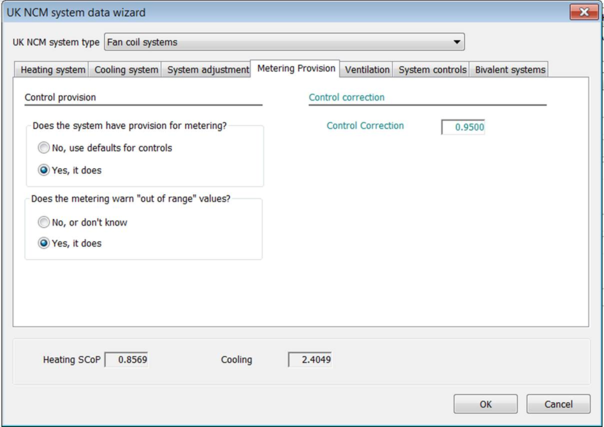Viewport: 604px width, 427px height.
Task: Select the Metering Provision tab
Action: pyautogui.click(x=296, y=69)
